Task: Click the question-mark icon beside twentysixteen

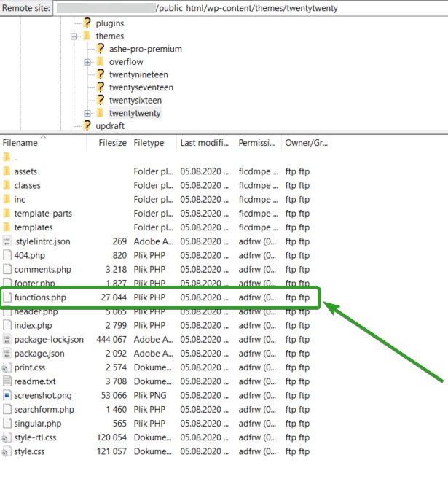Action: click(101, 100)
